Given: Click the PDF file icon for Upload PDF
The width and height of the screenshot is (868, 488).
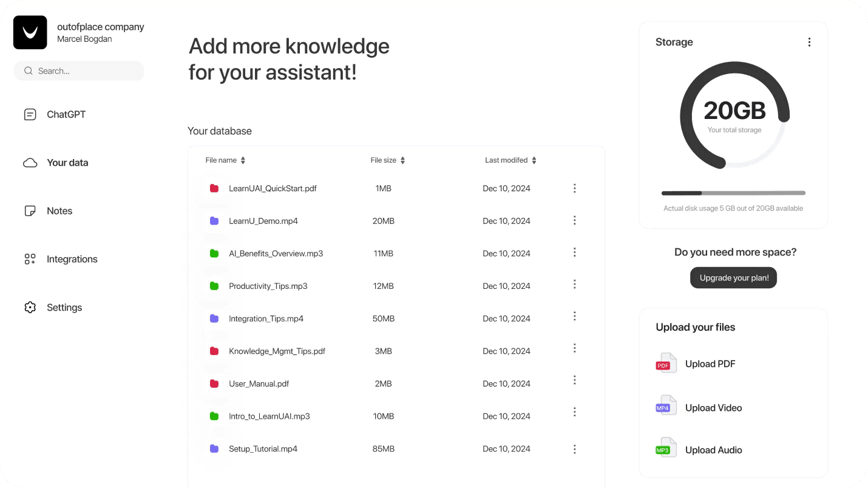Looking at the screenshot, I should click(666, 364).
